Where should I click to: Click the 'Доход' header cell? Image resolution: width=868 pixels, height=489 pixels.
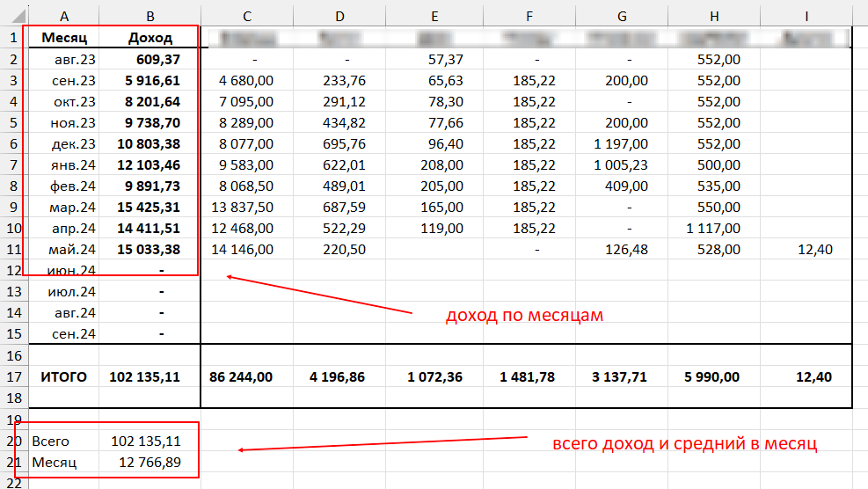pos(150,38)
